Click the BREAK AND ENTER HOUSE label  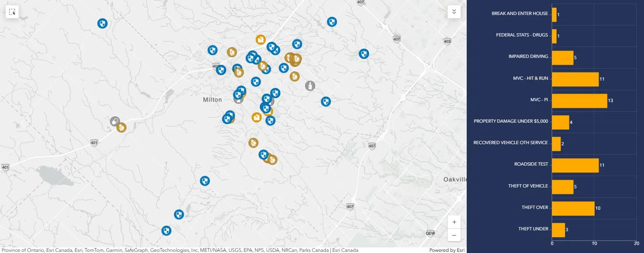point(519,13)
